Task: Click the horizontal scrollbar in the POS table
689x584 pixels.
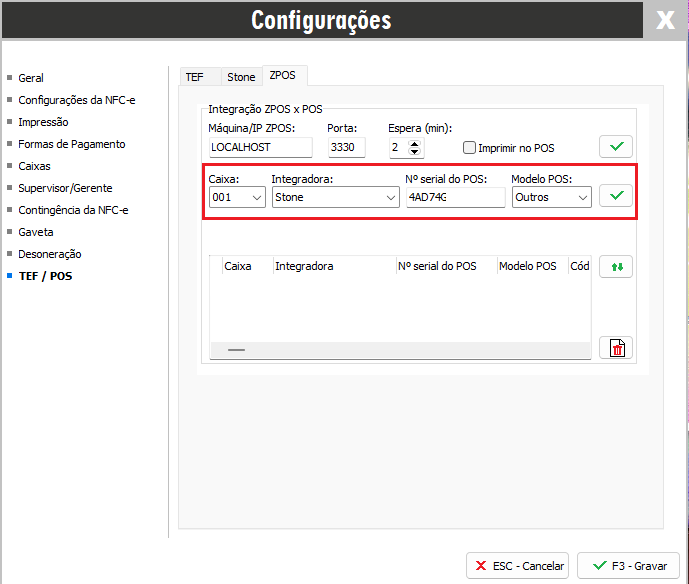Action: tap(237, 350)
